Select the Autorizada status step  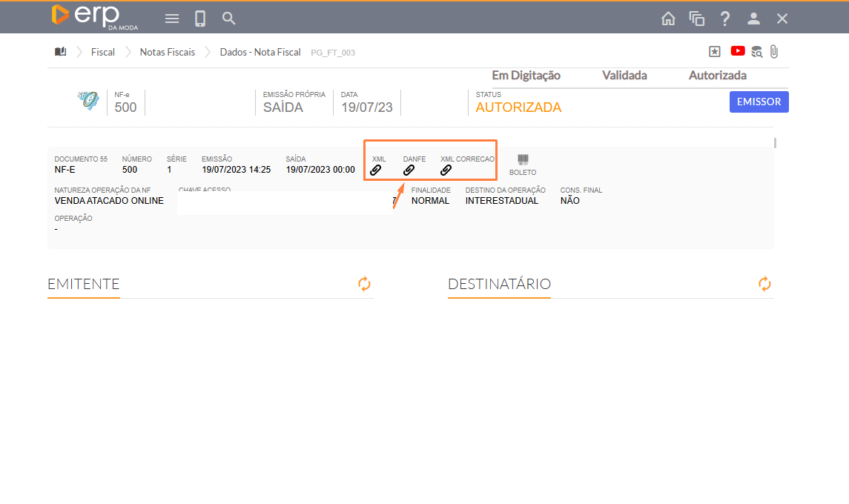pos(717,76)
